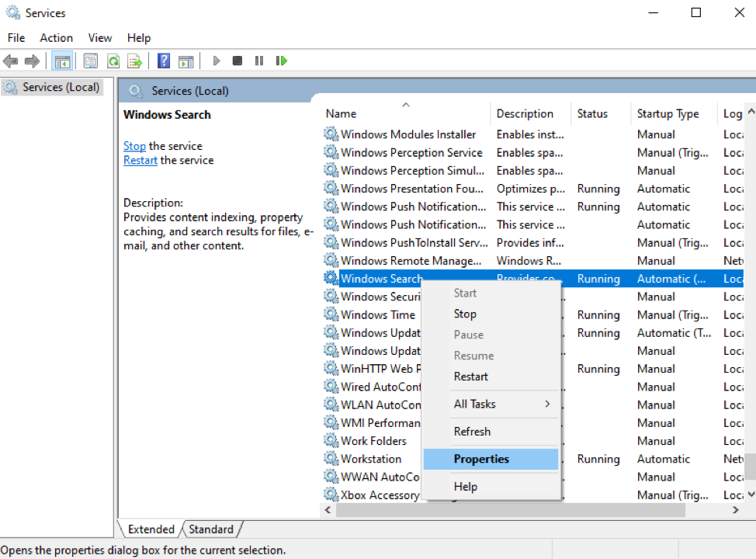Sort by the Name column header
This screenshot has width=756, height=559.
407,114
